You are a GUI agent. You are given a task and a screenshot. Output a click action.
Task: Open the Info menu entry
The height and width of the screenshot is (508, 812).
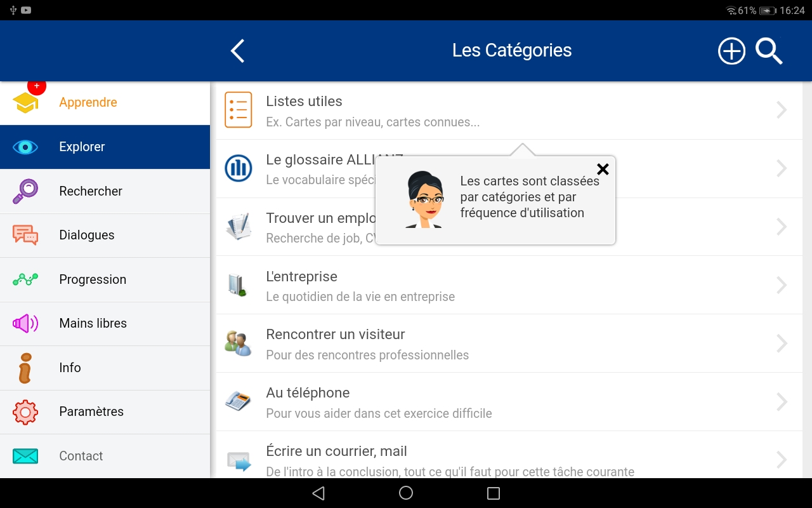click(105, 368)
